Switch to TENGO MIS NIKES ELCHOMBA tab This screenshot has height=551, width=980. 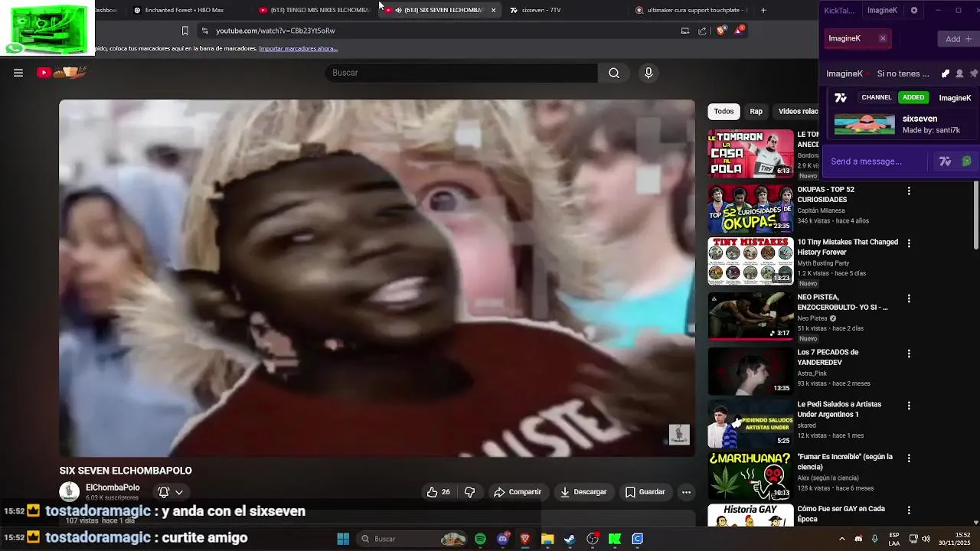(315, 10)
